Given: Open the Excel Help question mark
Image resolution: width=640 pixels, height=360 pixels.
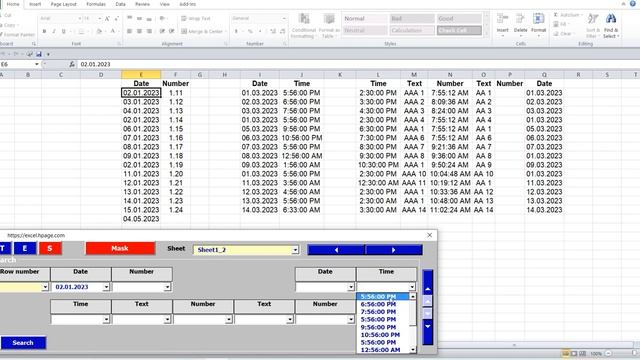Looking at the screenshot, I should pos(632,4).
